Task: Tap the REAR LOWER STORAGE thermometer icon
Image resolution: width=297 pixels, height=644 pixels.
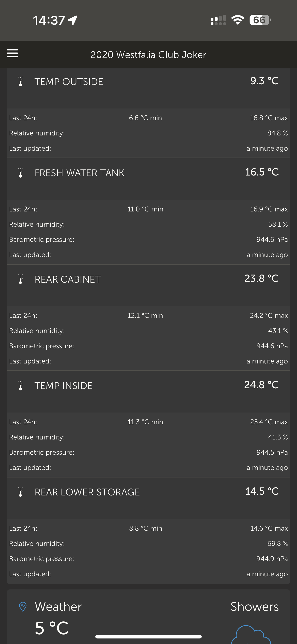Action: [20, 492]
